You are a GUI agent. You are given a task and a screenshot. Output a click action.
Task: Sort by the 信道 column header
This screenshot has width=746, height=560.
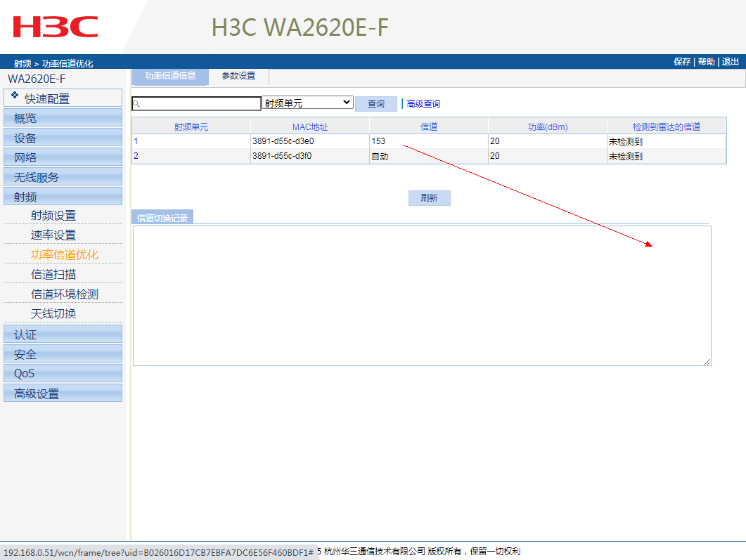pyautogui.click(x=429, y=126)
